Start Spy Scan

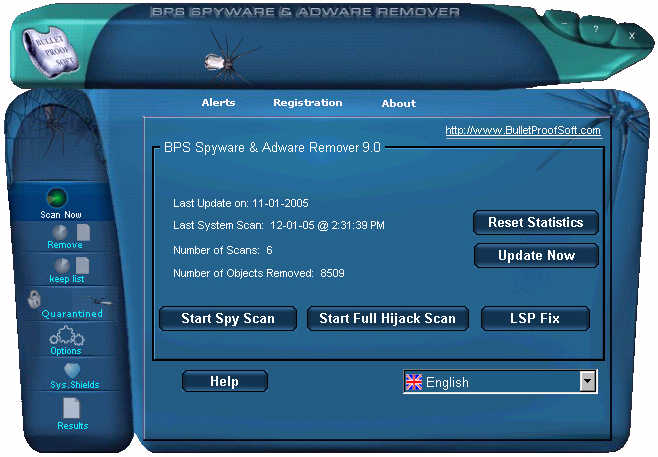pos(228,319)
